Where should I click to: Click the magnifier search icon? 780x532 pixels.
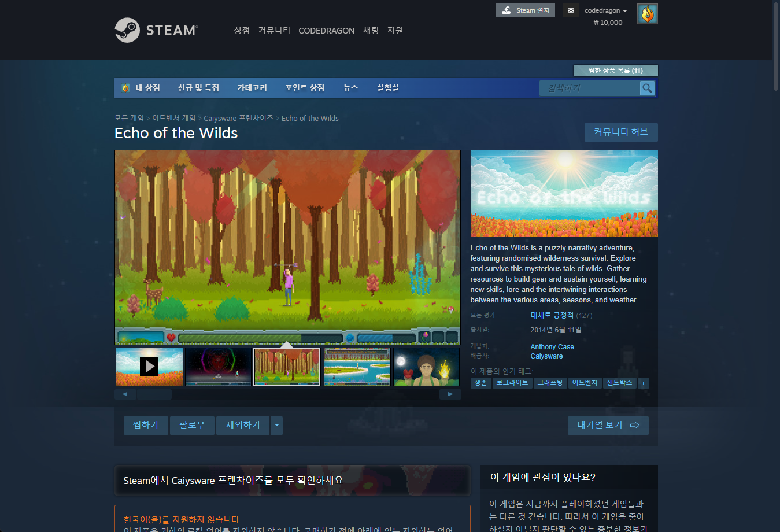click(x=647, y=88)
